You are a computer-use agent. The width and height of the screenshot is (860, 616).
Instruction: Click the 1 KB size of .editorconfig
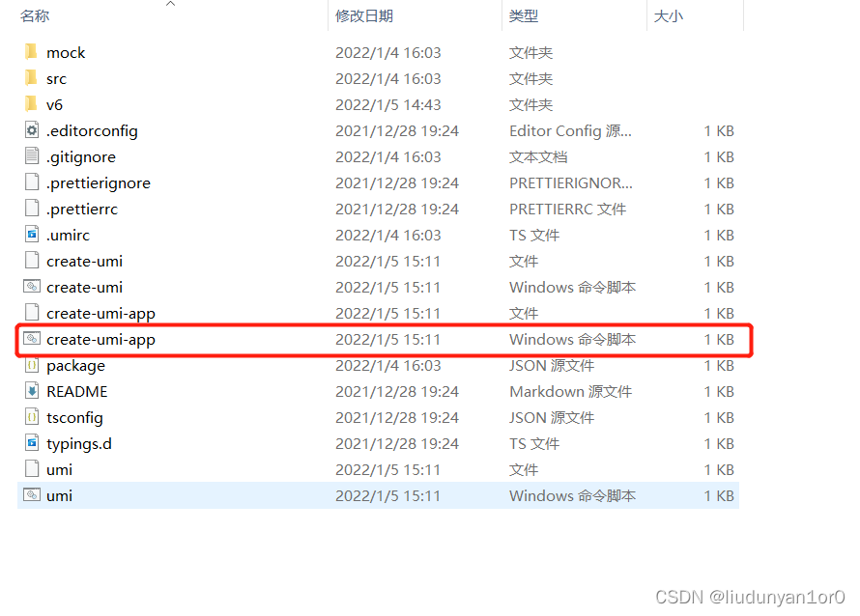tap(719, 131)
